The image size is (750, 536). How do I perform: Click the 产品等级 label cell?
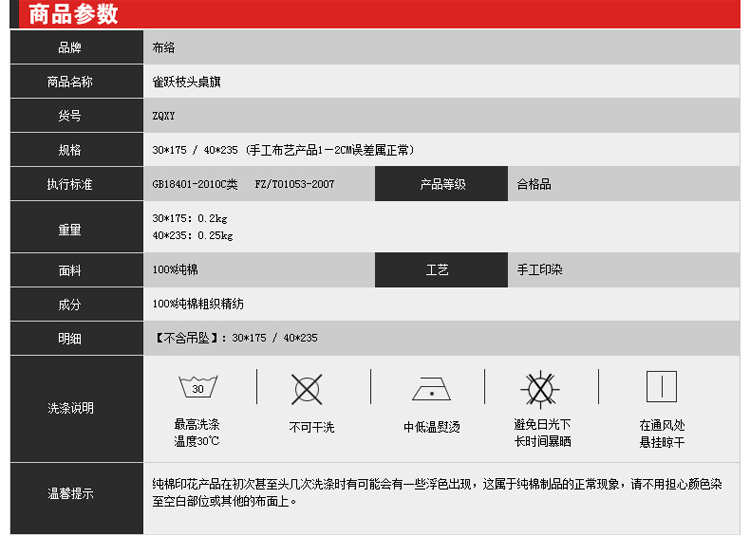441,184
